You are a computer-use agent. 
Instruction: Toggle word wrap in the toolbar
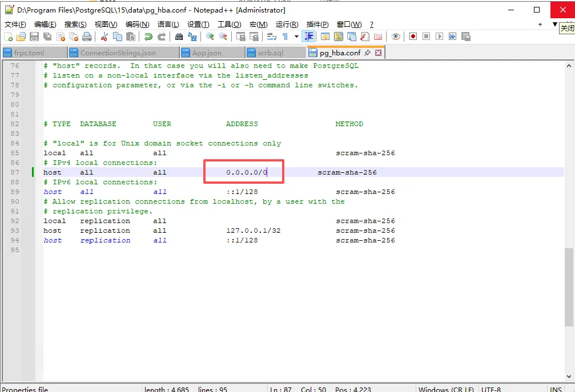coord(272,37)
